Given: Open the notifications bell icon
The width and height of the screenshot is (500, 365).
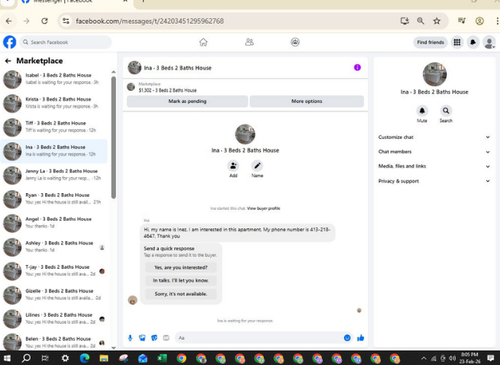Looking at the screenshot, I should pos(473,42).
